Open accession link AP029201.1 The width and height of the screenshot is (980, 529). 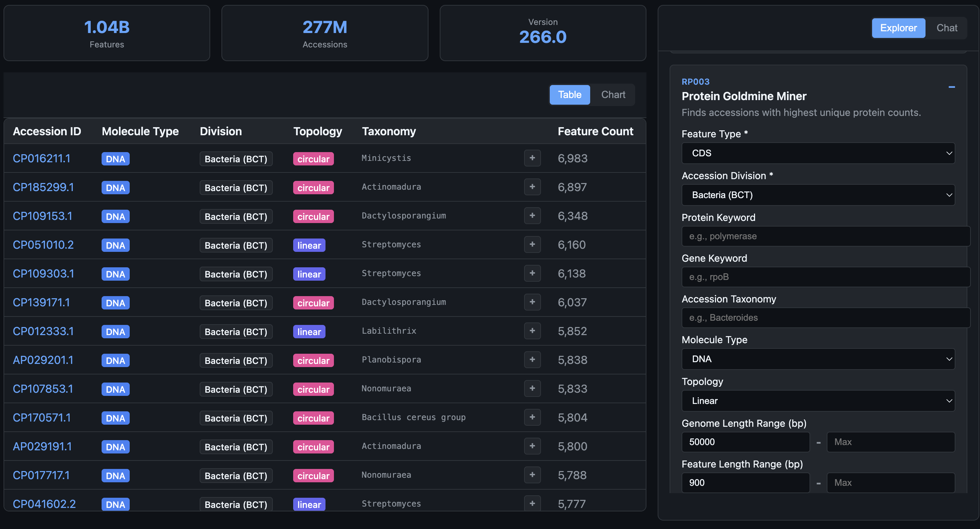pyautogui.click(x=43, y=360)
